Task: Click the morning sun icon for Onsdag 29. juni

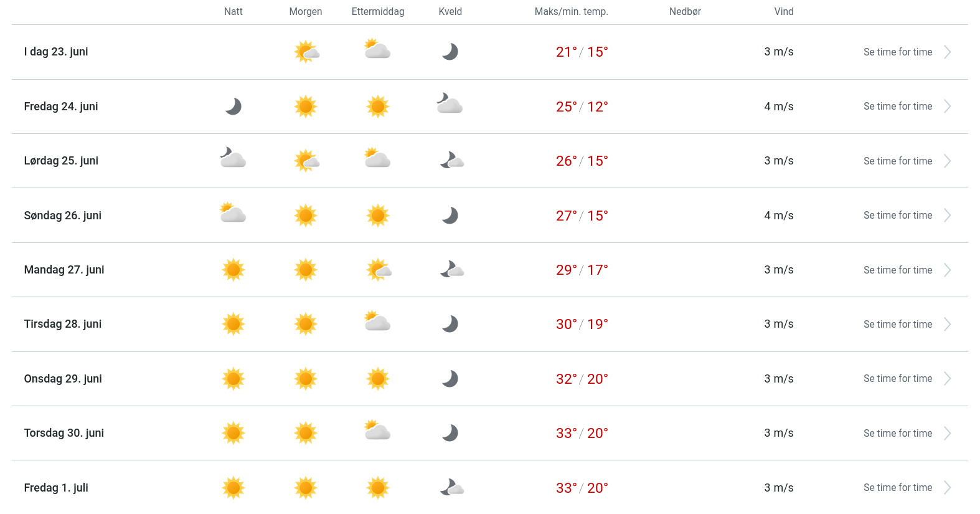Action: [306, 379]
